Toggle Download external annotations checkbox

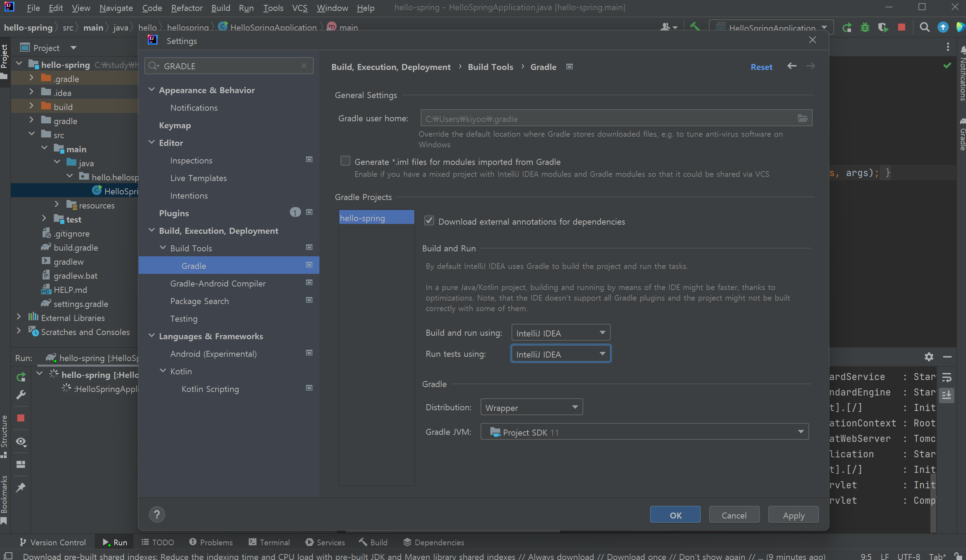click(x=429, y=221)
